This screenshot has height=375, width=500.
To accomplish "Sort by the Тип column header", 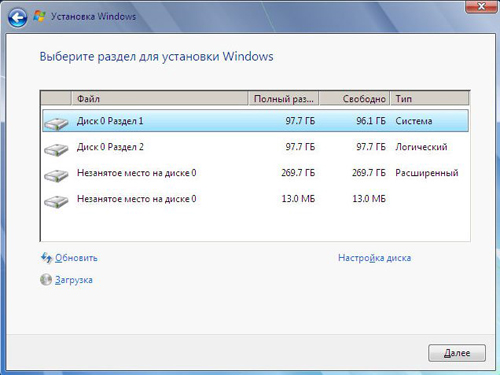I will point(429,99).
